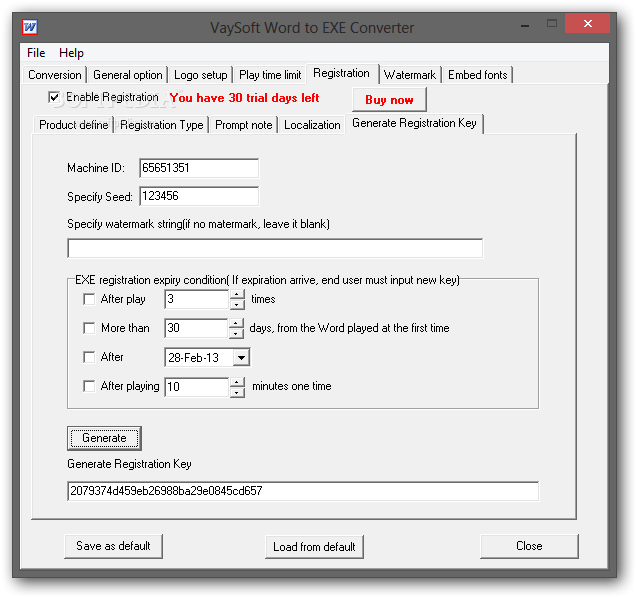The width and height of the screenshot is (637, 598).
Task: Click the After playing minutes value field
Action: [197, 386]
